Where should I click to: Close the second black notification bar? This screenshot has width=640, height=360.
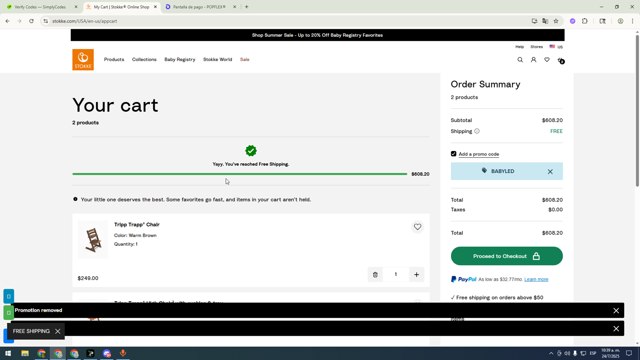(x=616, y=329)
